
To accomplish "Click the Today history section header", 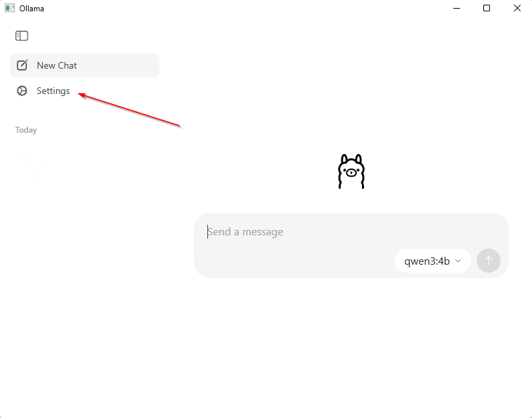I will pyautogui.click(x=26, y=130).
